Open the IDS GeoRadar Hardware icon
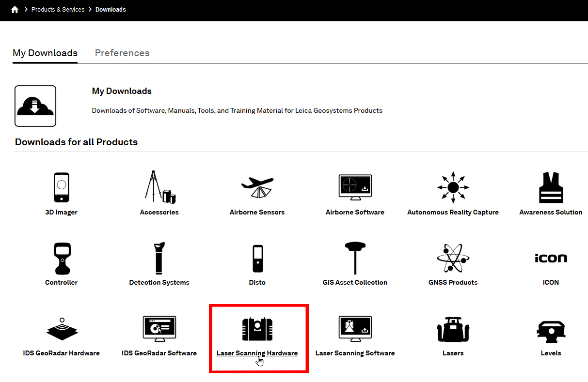This screenshot has width=588, height=382. click(x=62, y=329)
